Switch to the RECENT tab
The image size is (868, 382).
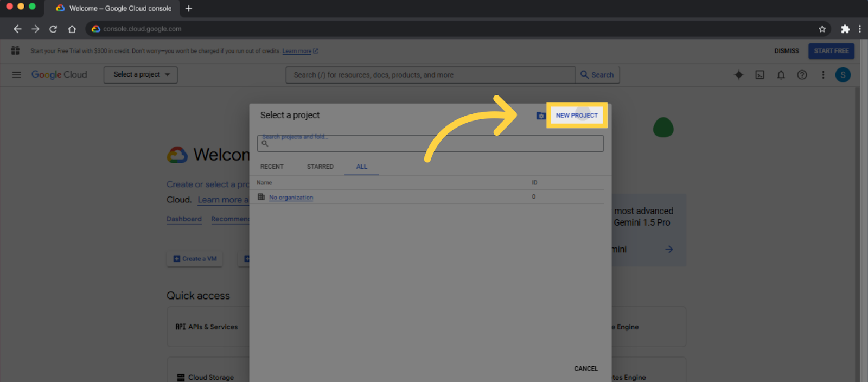click(272, 167)
